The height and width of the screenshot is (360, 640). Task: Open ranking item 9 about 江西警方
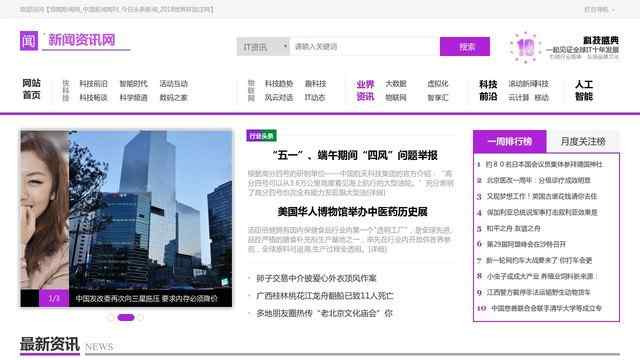pos(538,292)
